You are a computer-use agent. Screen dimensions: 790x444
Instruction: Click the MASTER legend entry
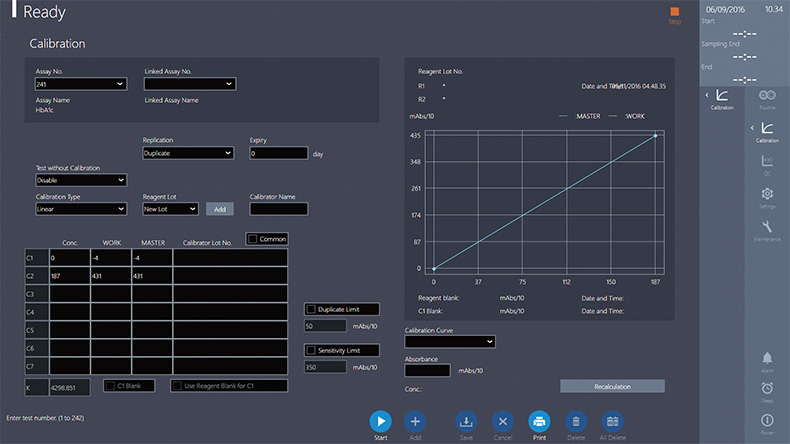pos(580,116)
